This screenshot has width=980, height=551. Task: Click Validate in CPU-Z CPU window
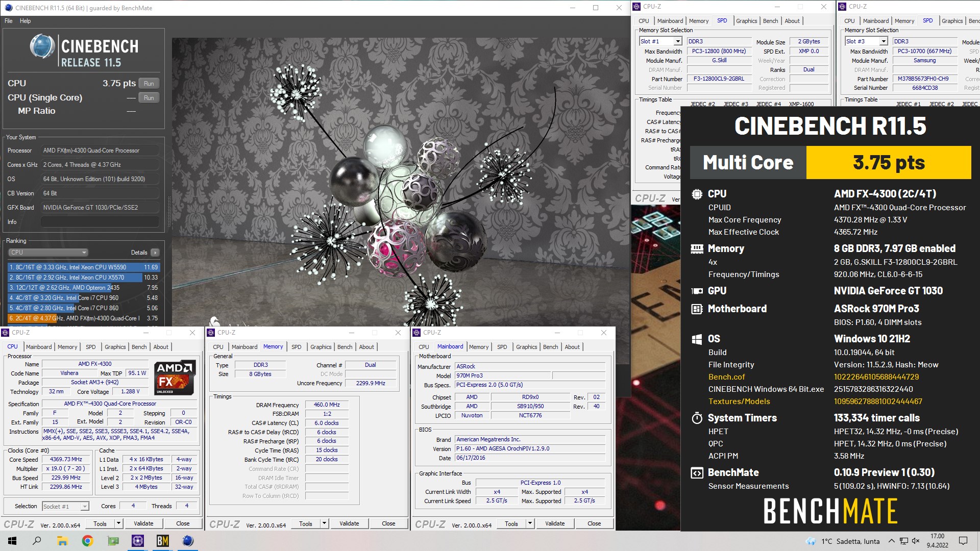(143, 523)
